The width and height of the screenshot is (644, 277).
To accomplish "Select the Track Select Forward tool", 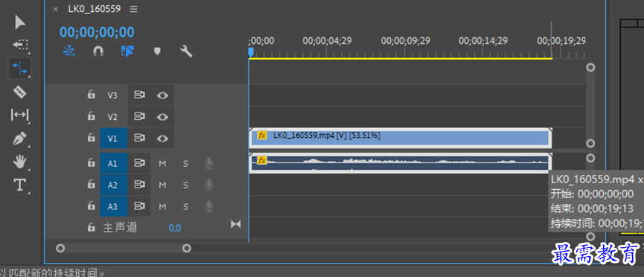I will coord(19,45).
